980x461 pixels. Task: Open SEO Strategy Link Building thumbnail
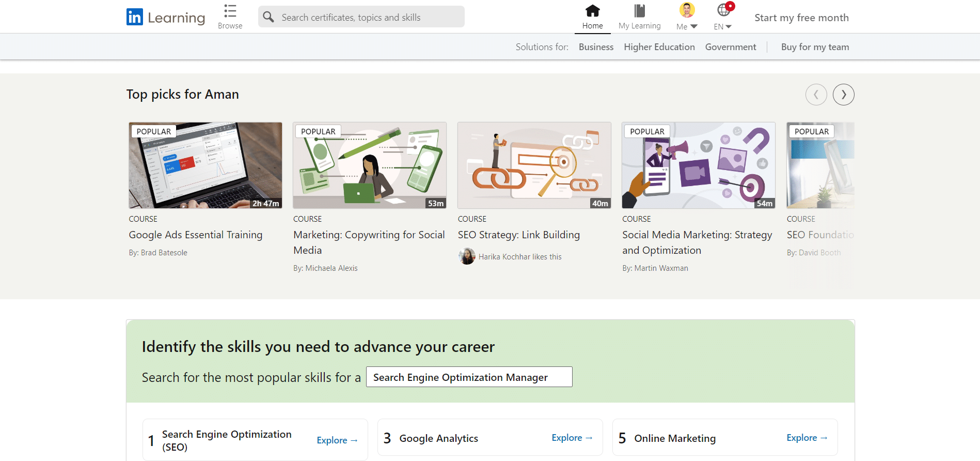click(534, 165)
